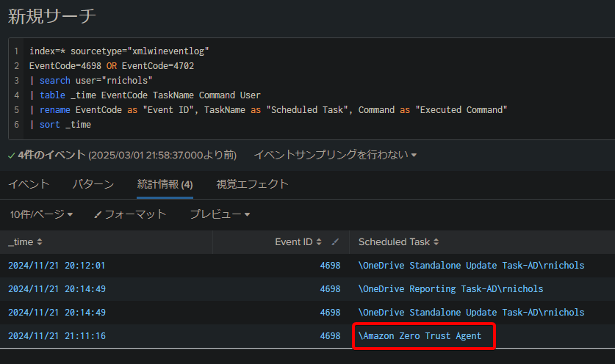Select timestamp 2024/11/21 20:12:01
The width and height of the screenshot is (615, 364).
(x=57, y=266)
